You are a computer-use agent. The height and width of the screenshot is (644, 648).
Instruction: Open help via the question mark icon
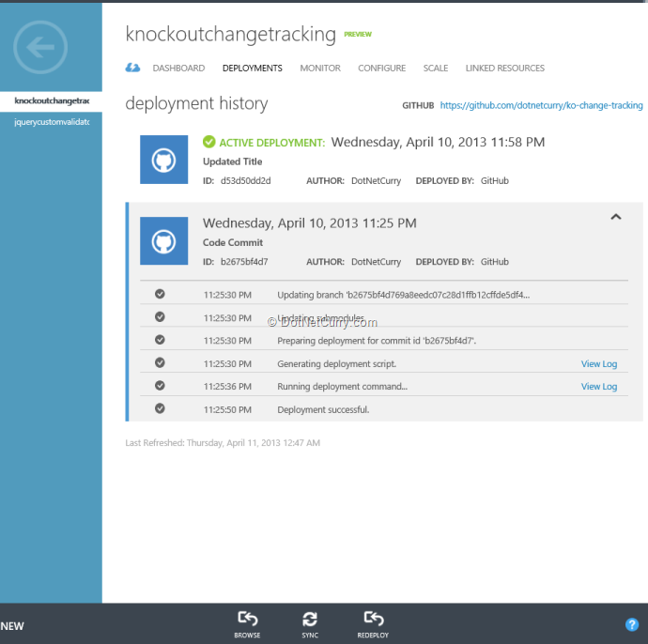[x=632, y=624]
